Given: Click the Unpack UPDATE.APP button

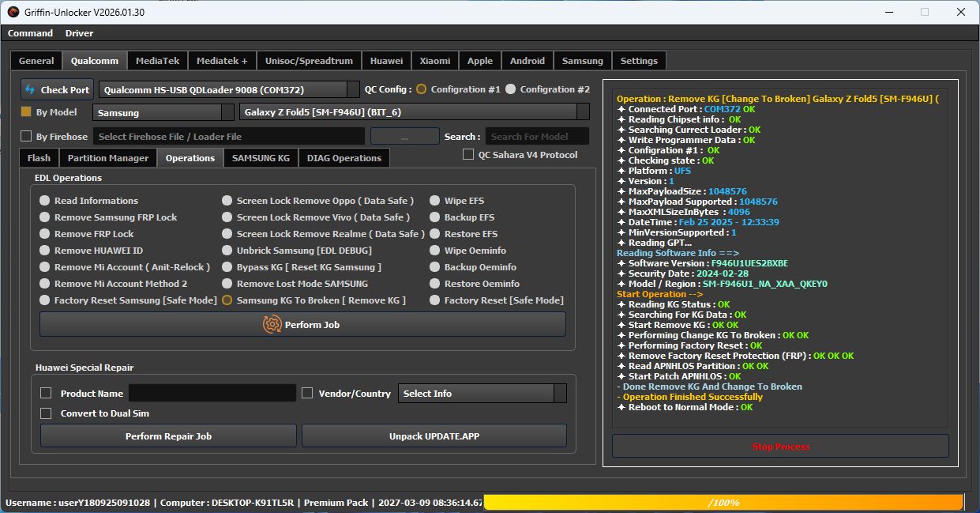Looking at the screenshot, I should (x=434, y=436).
